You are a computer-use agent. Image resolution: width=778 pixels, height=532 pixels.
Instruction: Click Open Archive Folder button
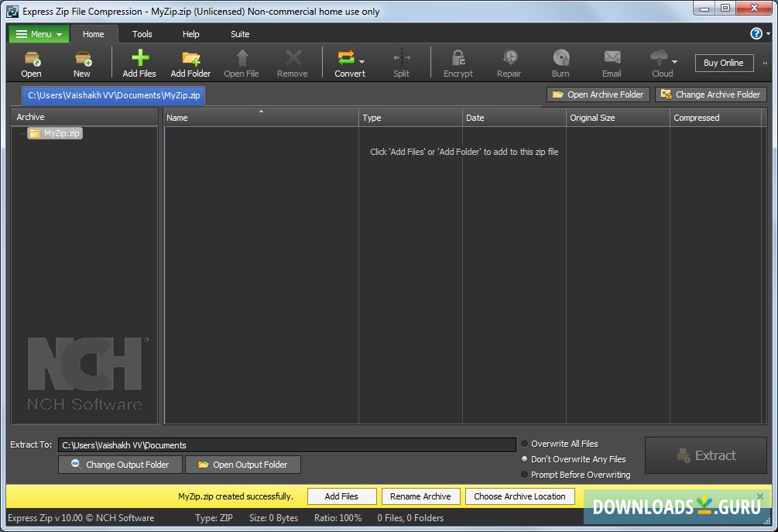pos(598,94)
